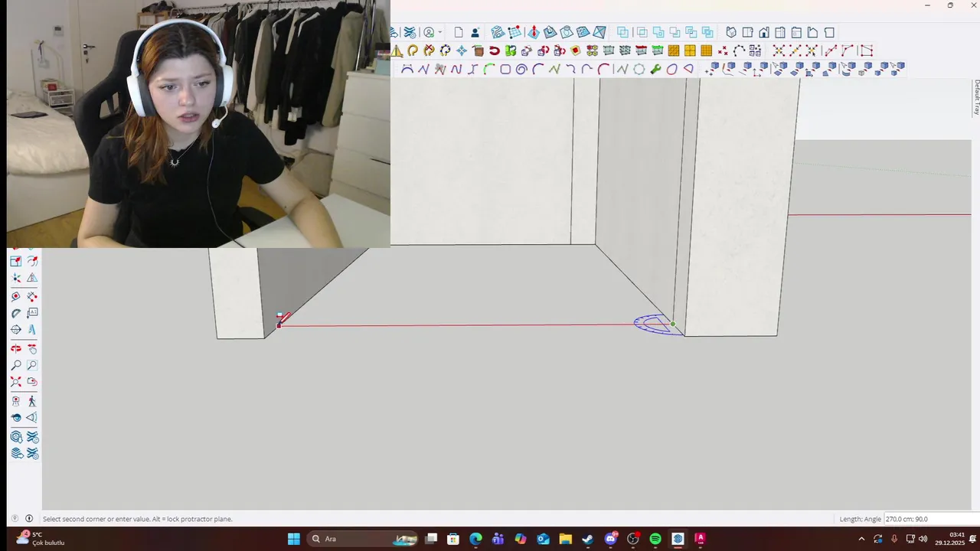Click the question mark status icon
The width and height of the screenshot is (980, 551).
tap(15, 518)
